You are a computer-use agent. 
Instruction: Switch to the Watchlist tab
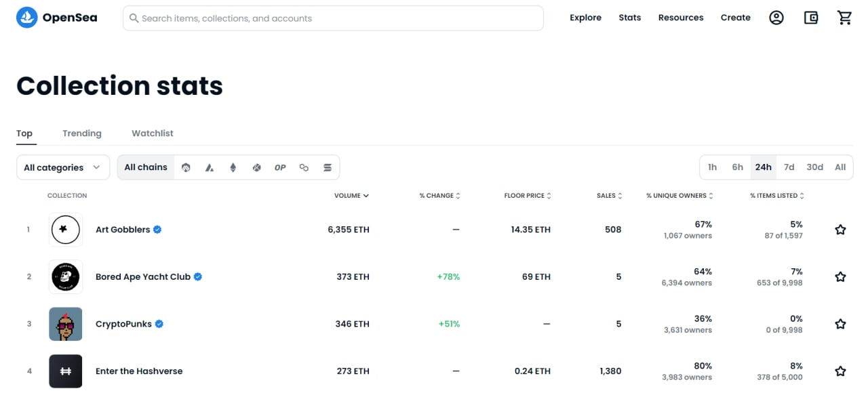(153, 133)
